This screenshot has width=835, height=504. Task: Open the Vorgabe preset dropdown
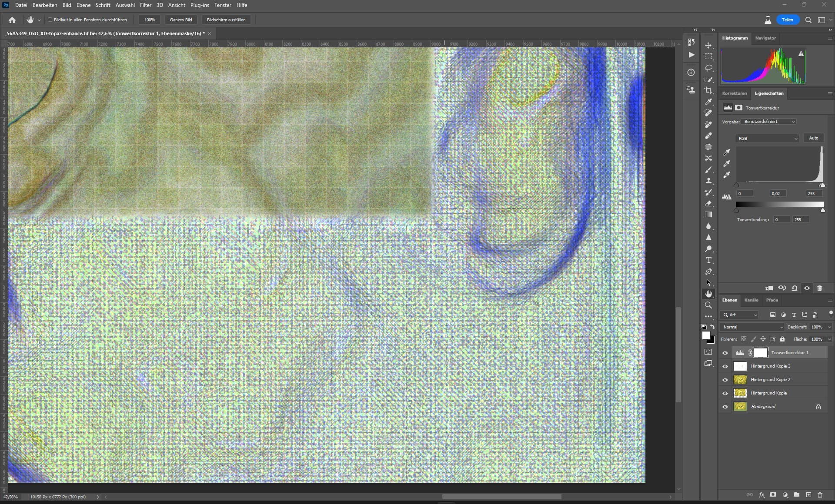click(769, 122)
